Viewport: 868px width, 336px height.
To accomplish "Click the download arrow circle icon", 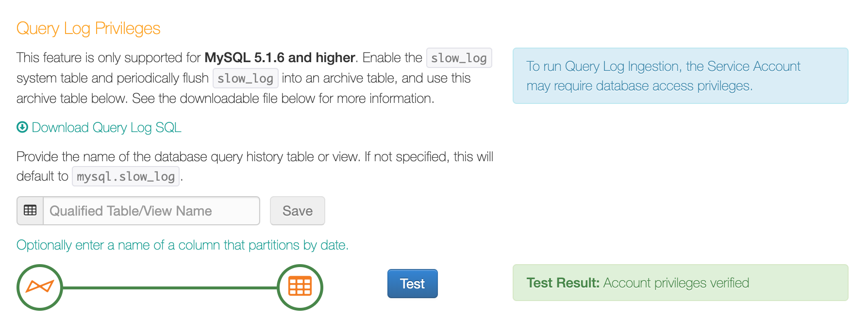I will tap(22, 127).
